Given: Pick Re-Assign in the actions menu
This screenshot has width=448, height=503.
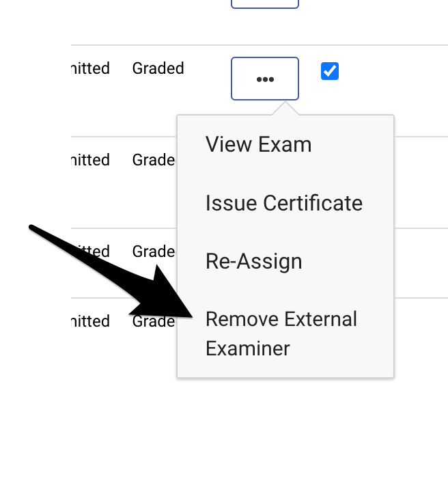Looking at the screenshot, I should [253, 261].
